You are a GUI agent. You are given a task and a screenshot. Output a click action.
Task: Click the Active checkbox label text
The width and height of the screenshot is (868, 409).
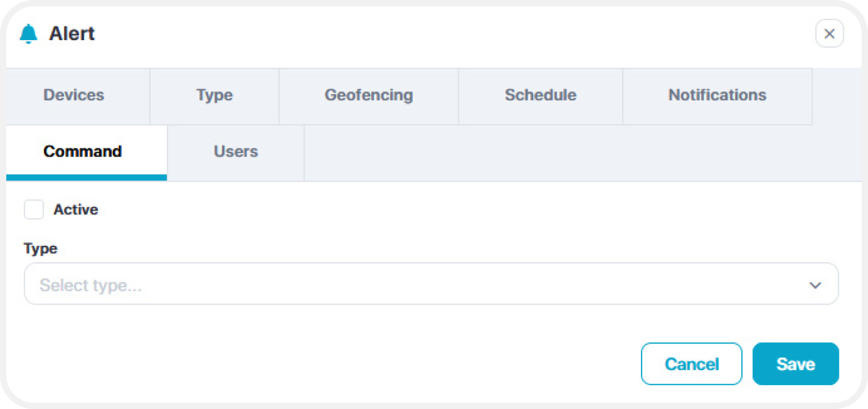point(76,210)
